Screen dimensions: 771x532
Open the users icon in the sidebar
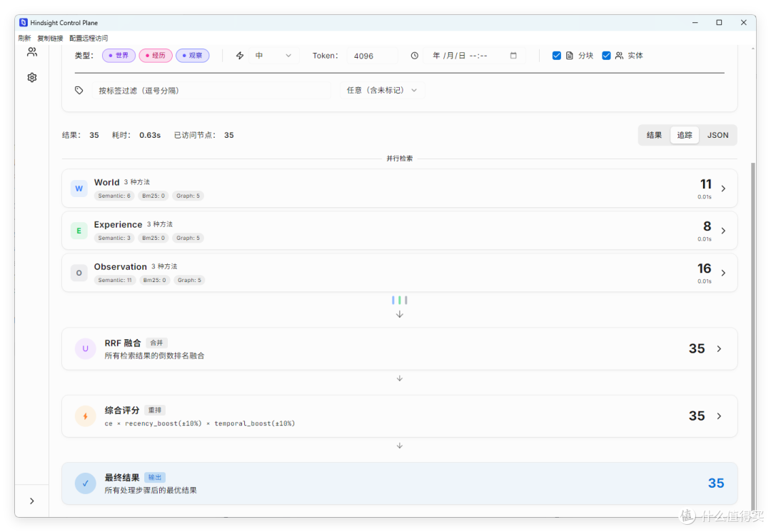click(32, 51)
